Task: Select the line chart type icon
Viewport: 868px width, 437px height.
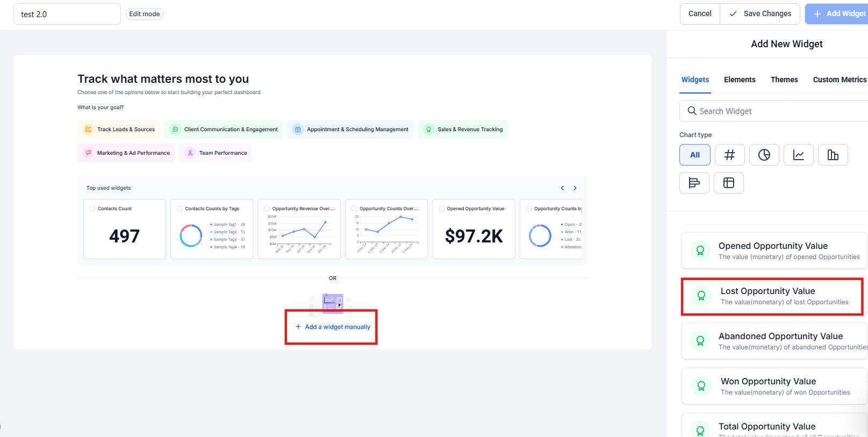Action: pyautogui.click(x=798, y=155)
